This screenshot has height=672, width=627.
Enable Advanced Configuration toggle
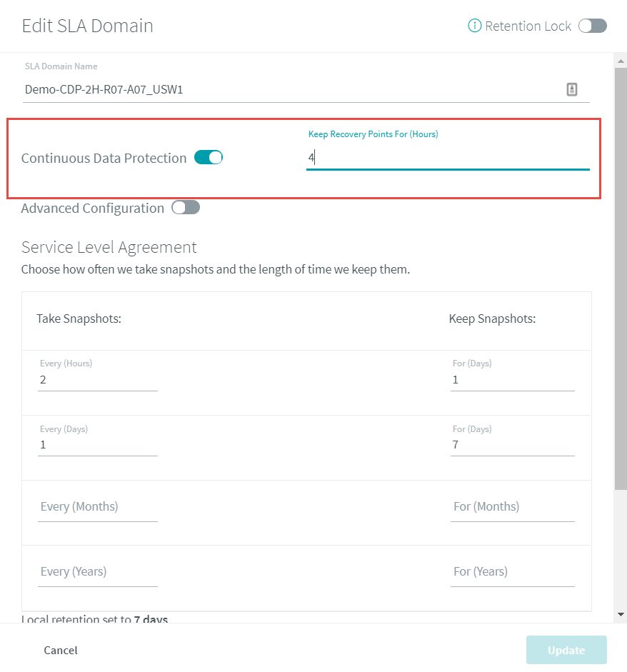[186, 207]
